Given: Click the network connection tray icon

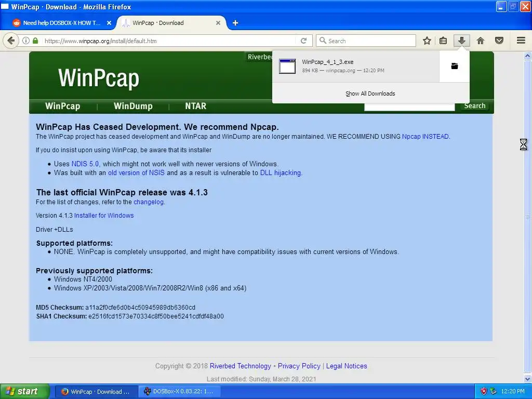Looking at the screenshot, I should pyautogui.click(x=494, y=391).
